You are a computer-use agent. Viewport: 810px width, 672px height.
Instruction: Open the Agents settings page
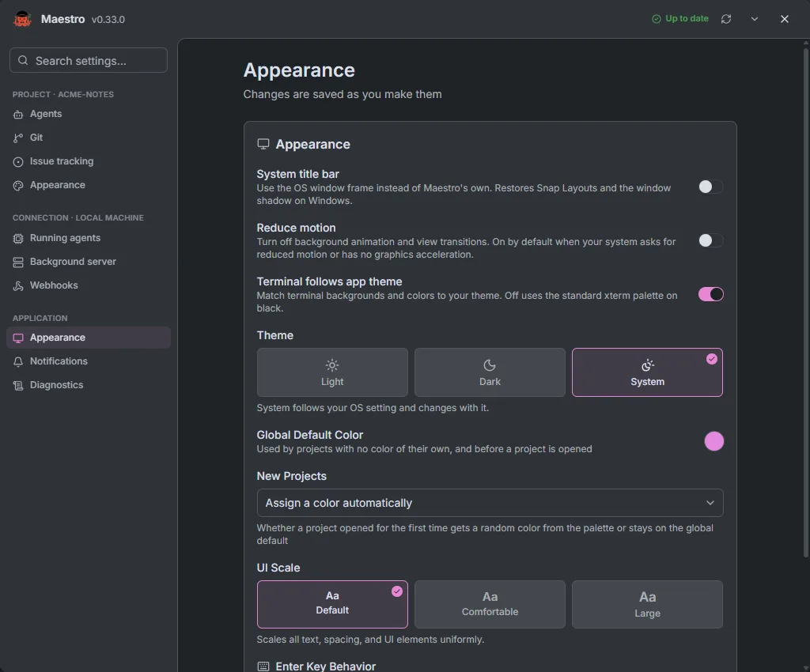point(89,114)
